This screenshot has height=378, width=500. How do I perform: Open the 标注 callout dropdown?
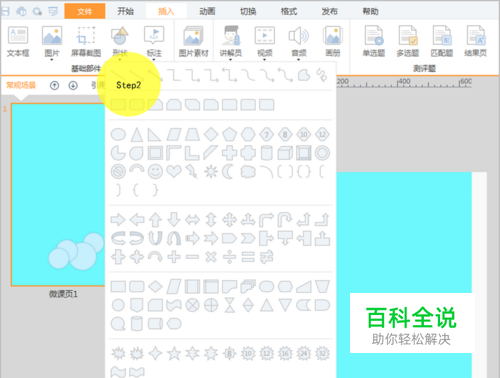154,60
